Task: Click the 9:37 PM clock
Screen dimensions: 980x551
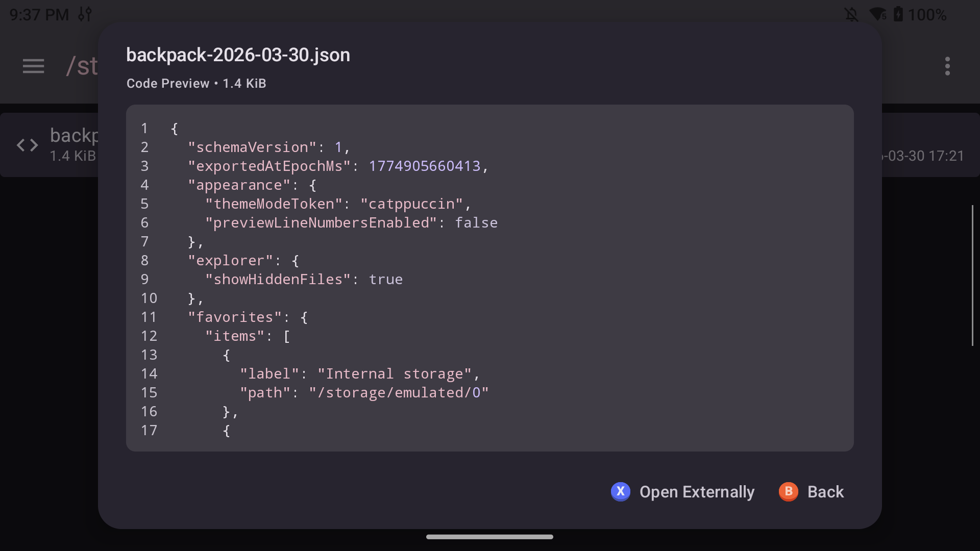Action: (x=39, y=14)
